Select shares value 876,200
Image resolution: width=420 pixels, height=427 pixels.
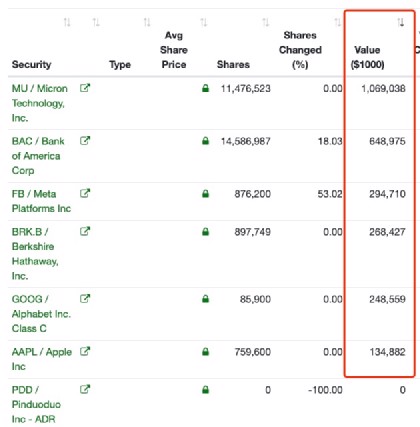(x=252, y=194)
